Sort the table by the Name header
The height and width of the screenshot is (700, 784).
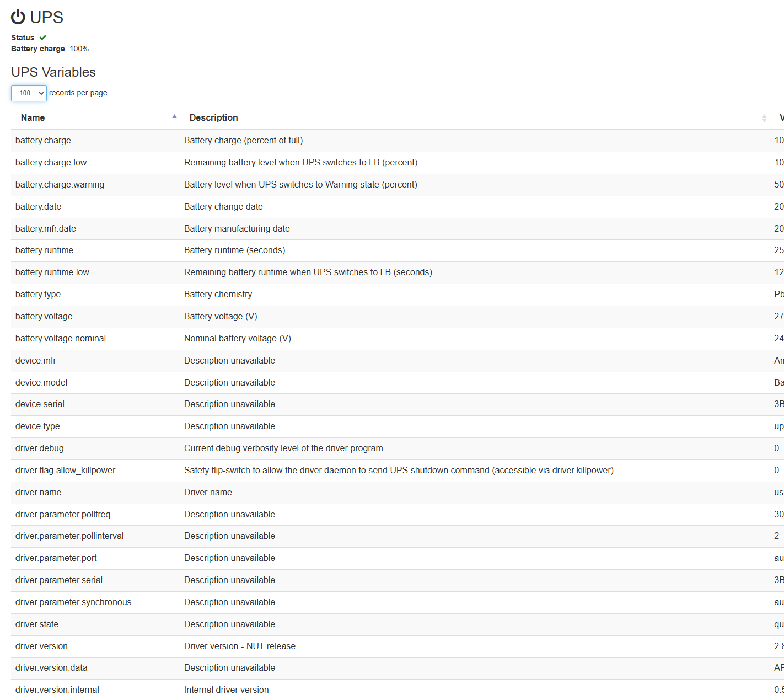[x=33, y=118]
